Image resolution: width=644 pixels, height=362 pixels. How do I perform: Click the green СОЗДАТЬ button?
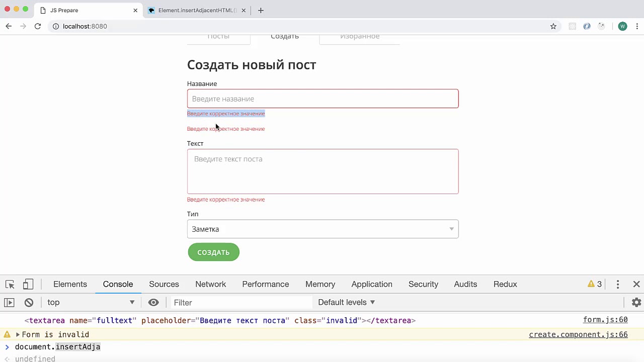[x=214, y=252]
